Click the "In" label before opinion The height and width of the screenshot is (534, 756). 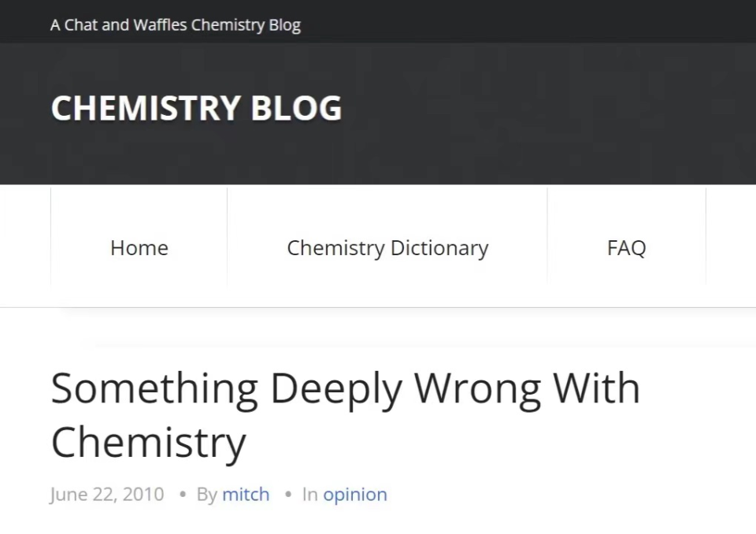click(310, 495)
